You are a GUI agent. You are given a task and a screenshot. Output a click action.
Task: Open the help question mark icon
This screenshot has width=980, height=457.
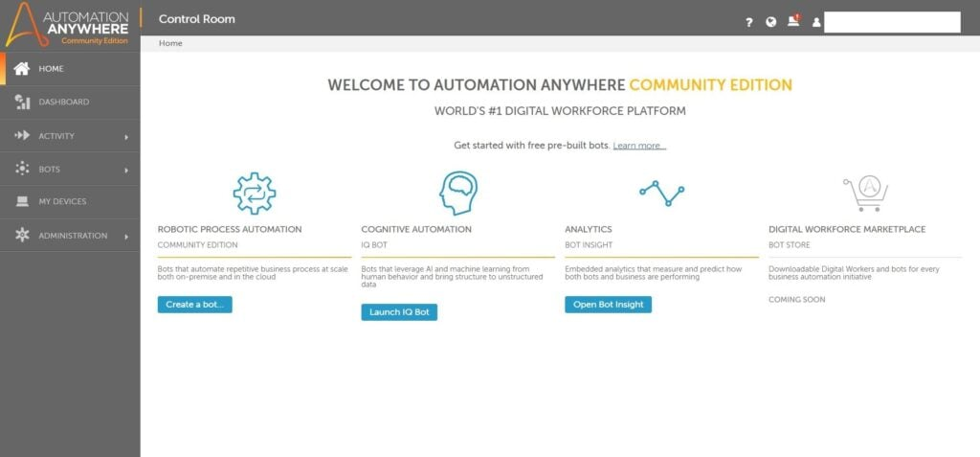pyautogui.click(x=748, y=23)
